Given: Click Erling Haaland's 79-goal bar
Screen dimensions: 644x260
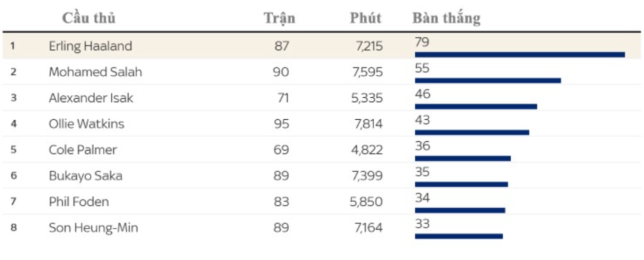Looking at the screenshot, I should 520,54.
